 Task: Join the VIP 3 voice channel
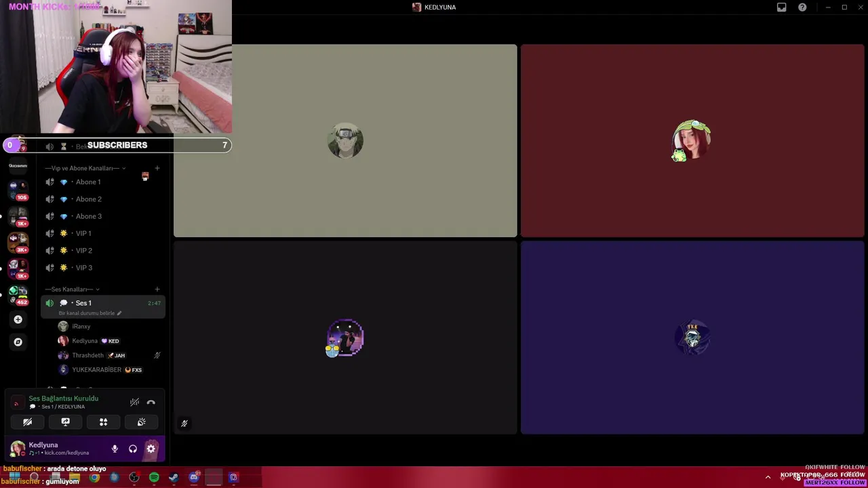tap(102, 268)
